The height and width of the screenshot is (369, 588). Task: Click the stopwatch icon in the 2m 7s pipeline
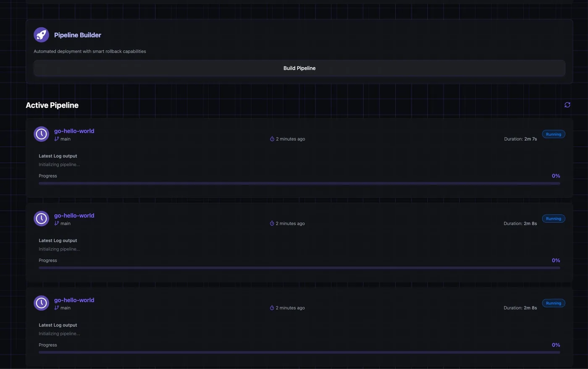272,139
